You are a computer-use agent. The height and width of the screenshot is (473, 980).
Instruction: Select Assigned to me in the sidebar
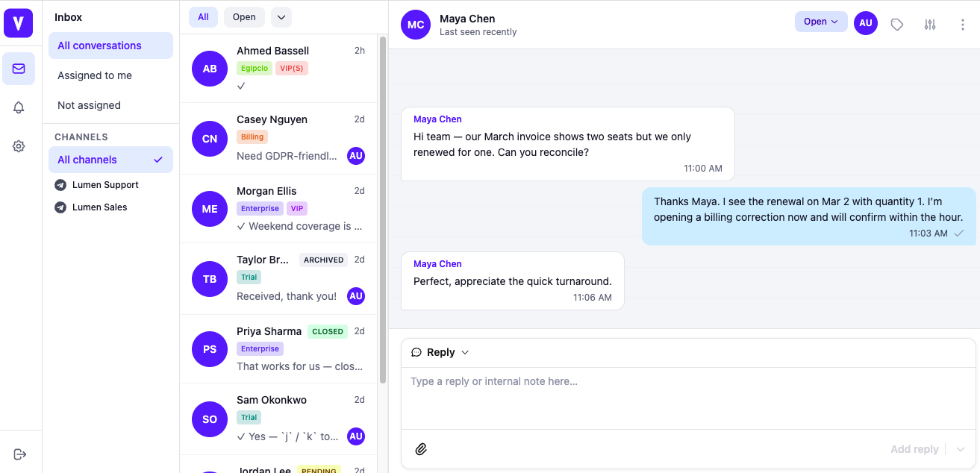[x=95, y=75]
